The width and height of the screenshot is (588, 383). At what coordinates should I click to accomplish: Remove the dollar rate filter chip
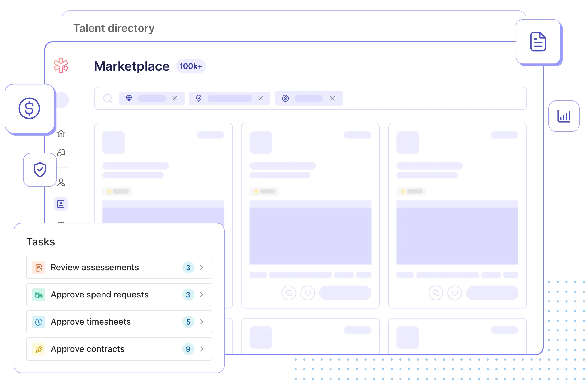pyautogui.click(x=332, y=98)
